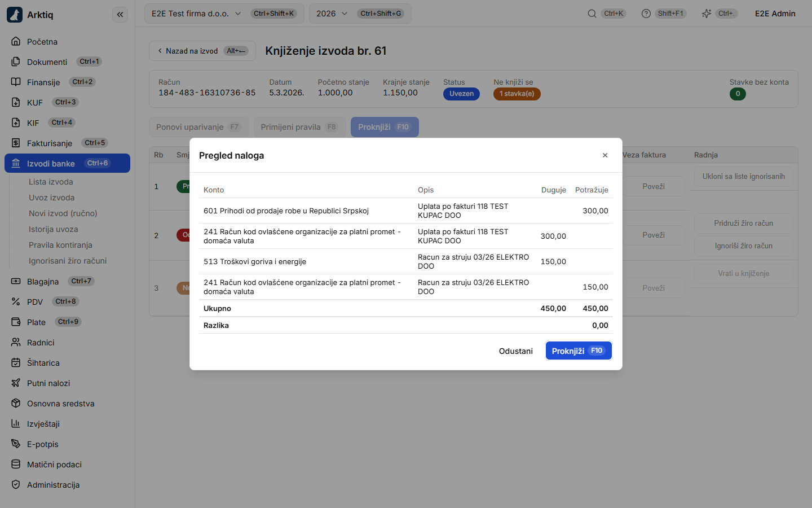Go back via Nazad na izvod
The width and height of the screenshot is (812, 508).
click(x=202, y=51)
